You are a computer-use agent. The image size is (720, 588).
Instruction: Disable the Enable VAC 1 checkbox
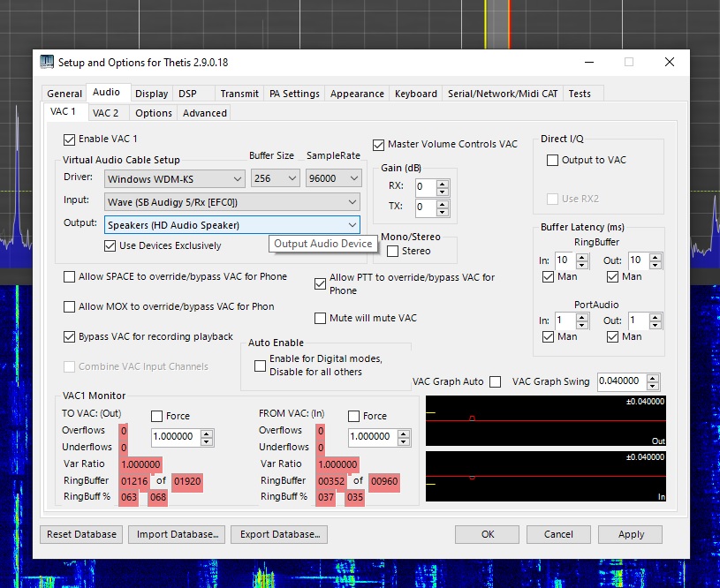70,139
